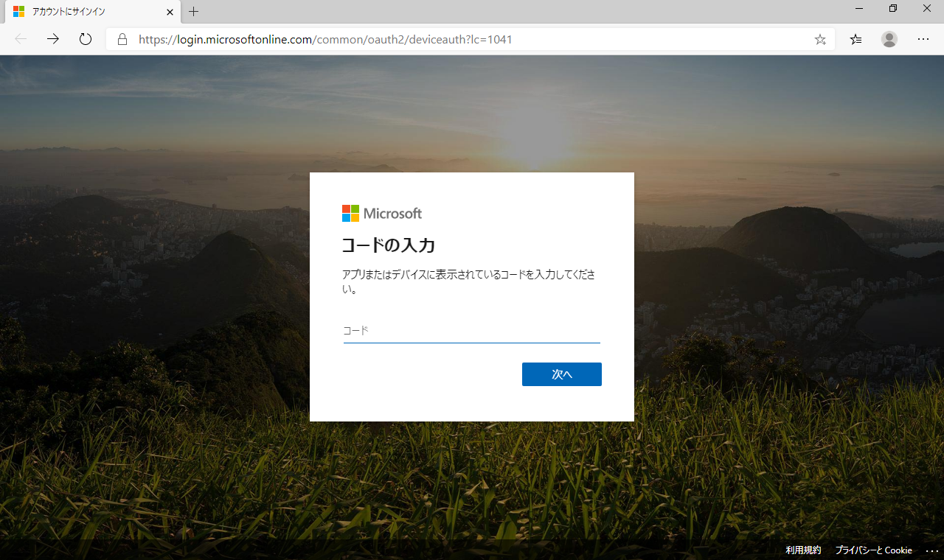Open a new tab with plus button

tap(193, 12)
